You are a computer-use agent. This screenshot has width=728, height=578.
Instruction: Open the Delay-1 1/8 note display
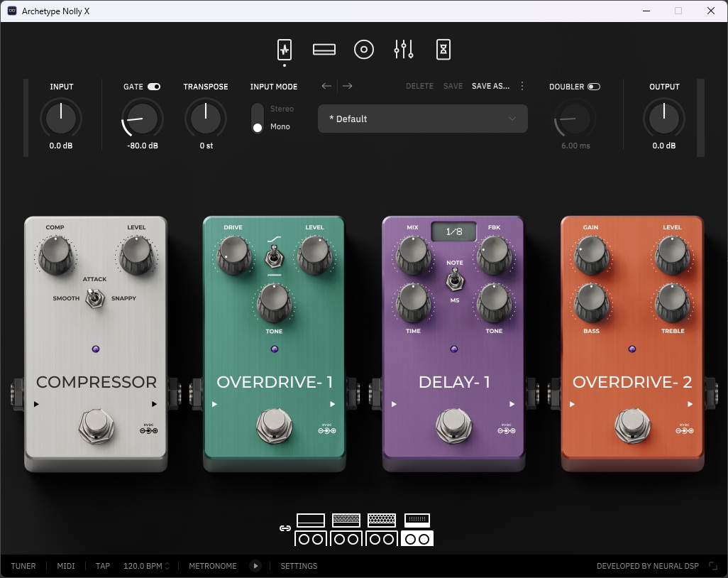click(454, 231)
